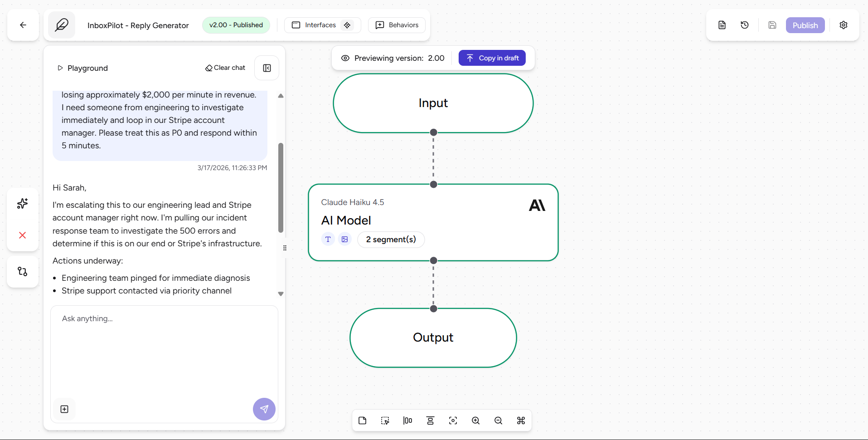This screenshot has width=868, height=440.
Task: Open the keyboard shortcuts command icon
Action: (x=521, y=420)
